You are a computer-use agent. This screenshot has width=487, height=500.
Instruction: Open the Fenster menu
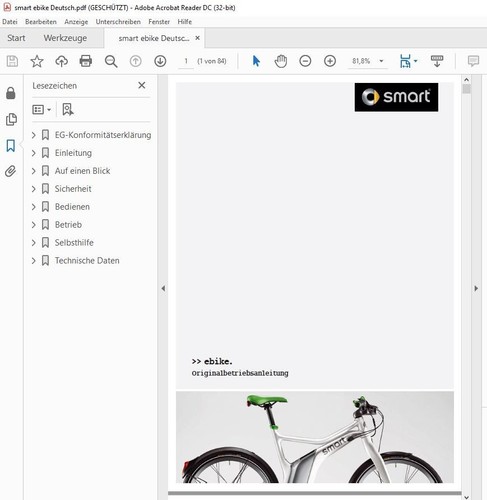pyautogui.click(x=159, y=22)
